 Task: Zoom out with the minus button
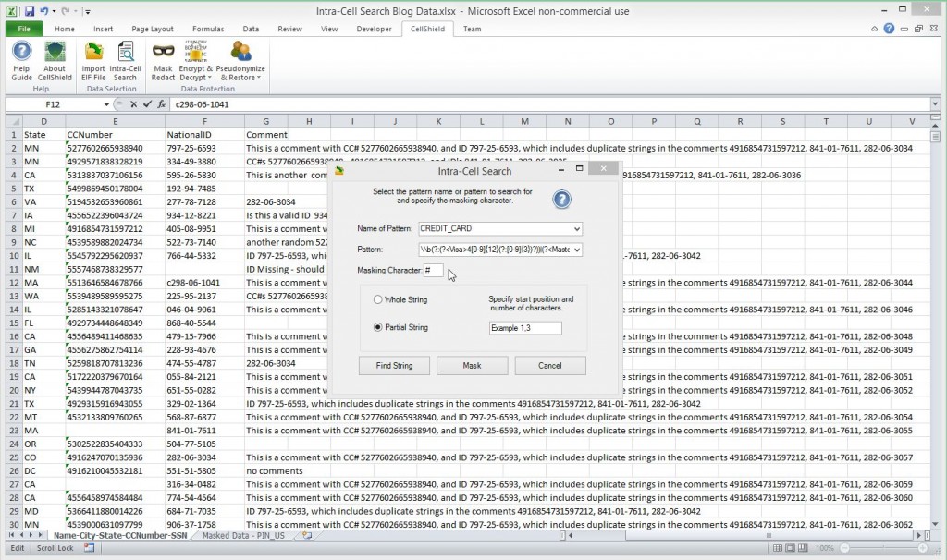point(845,548)
